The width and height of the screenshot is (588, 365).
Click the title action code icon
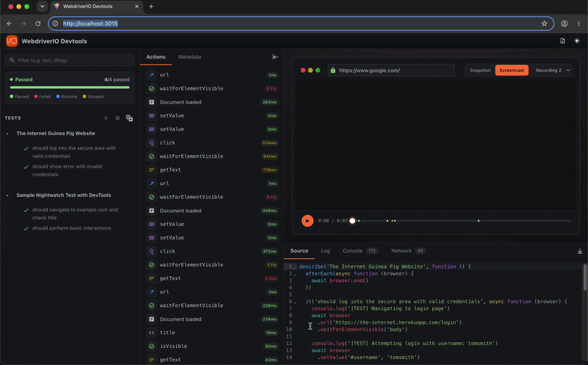pyautogui.click(x=151, y=333)
